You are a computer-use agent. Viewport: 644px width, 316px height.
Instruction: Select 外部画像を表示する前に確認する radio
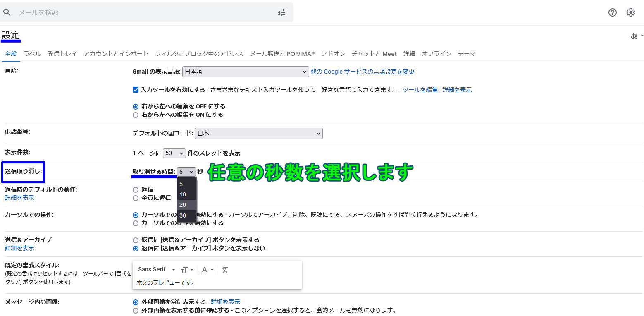click(136, 310)
